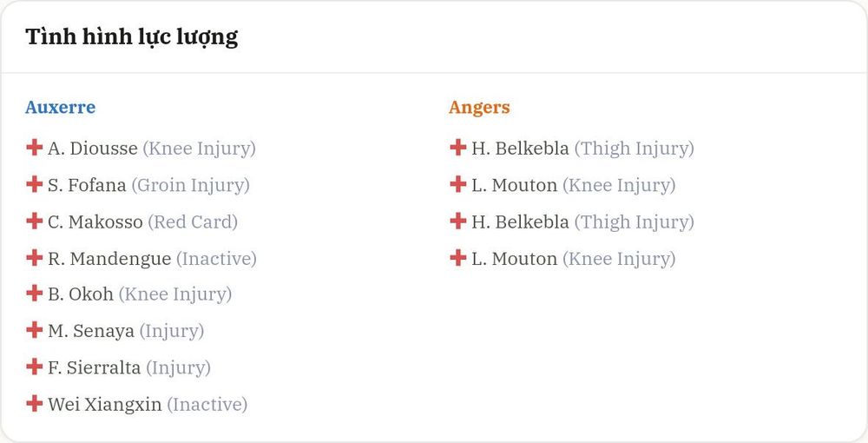This screenshot has width=868, height=443.
Task: Open the Angers team heading
Action: coord(479,108)
